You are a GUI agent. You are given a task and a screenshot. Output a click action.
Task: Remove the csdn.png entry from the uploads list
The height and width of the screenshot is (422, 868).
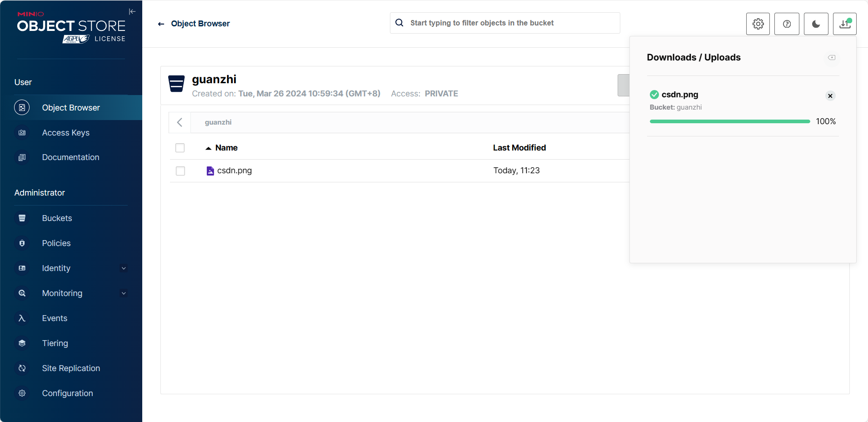(x=830, y=96)
